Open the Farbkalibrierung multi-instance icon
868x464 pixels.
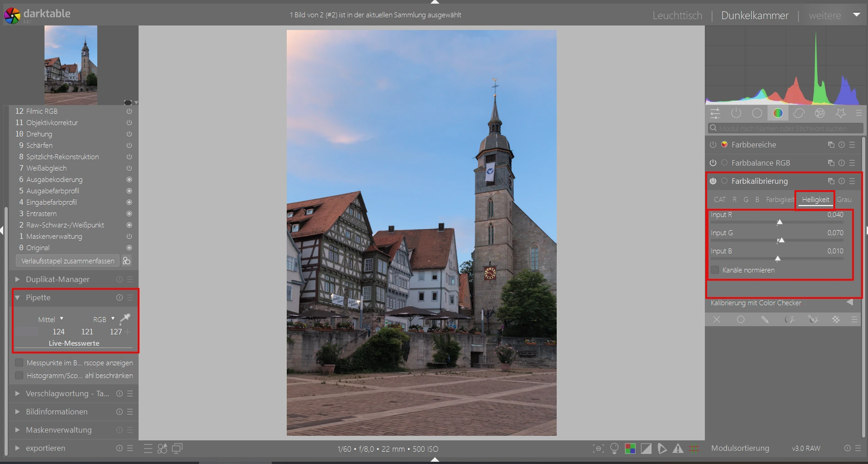click(831, 181)
